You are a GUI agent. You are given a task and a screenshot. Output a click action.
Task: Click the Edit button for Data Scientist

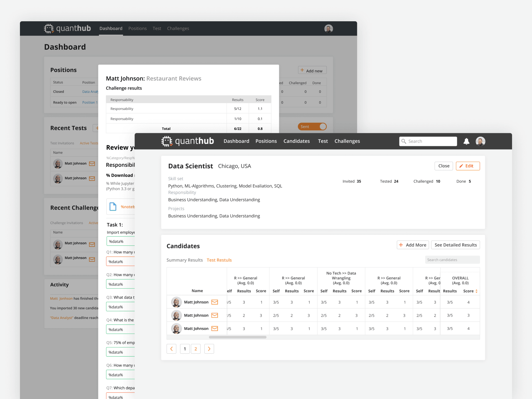(x=468, y=166)
